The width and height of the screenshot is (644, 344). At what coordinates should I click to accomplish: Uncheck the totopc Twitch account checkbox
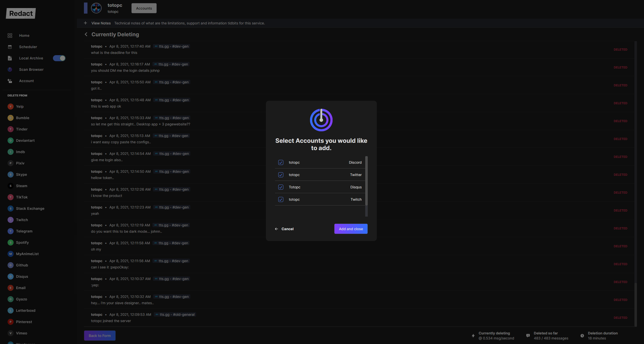281,199
